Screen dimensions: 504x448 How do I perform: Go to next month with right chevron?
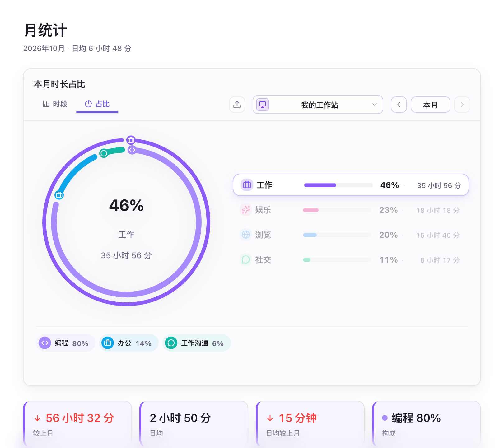pos(462,105)
